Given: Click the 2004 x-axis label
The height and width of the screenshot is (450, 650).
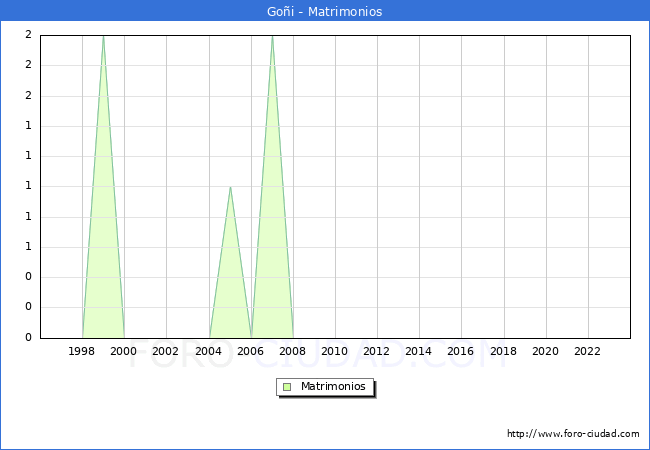Looking at the screenshot, I should pyautogui.click(x=208, y=351).
